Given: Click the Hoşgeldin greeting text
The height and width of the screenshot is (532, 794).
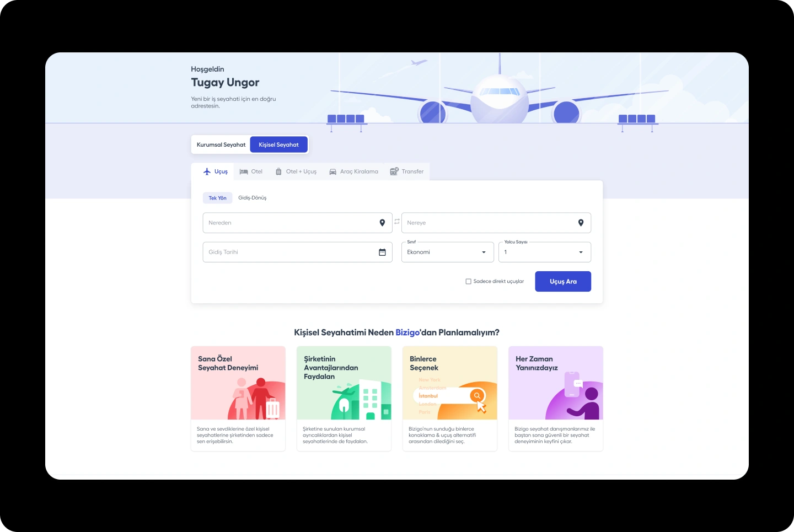Looking at the screenshot, I should (207, 69).
